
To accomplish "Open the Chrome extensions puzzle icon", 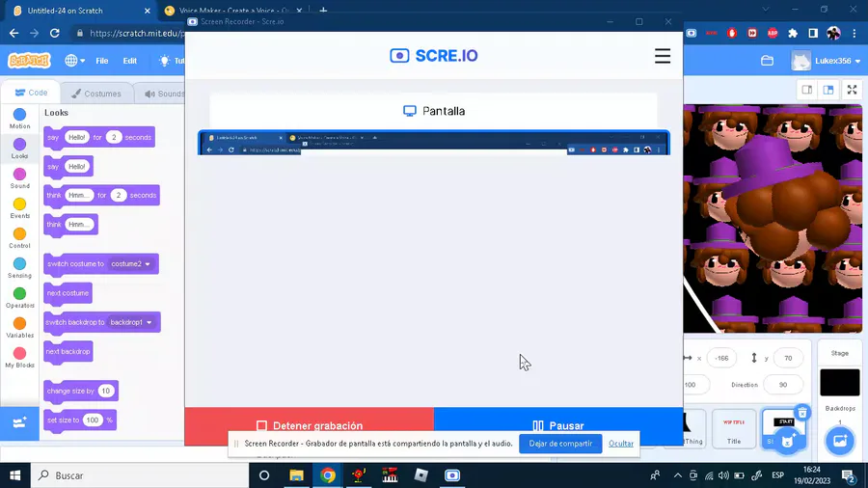I will [793, 33].
